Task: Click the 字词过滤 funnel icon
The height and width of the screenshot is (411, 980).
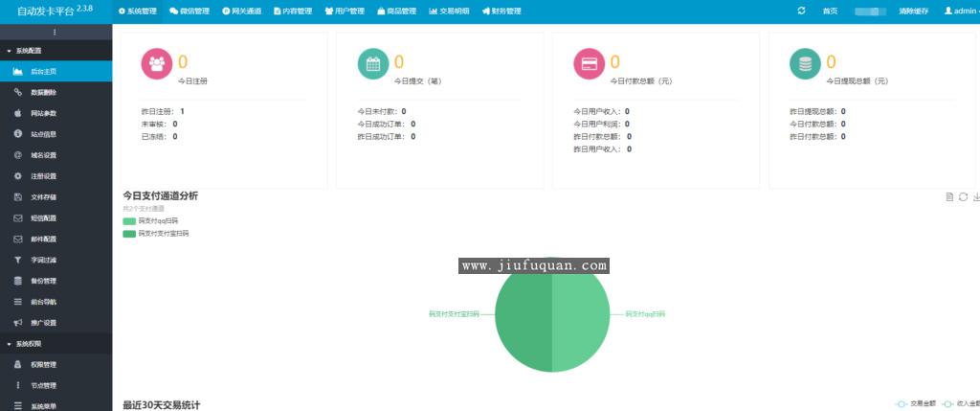Action: (18, 260)
